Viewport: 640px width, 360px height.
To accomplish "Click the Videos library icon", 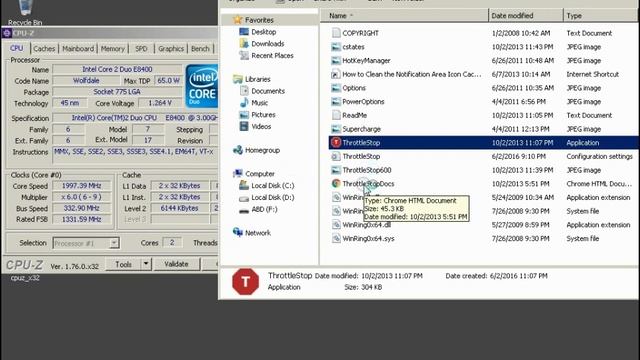I will click(244, 127).
